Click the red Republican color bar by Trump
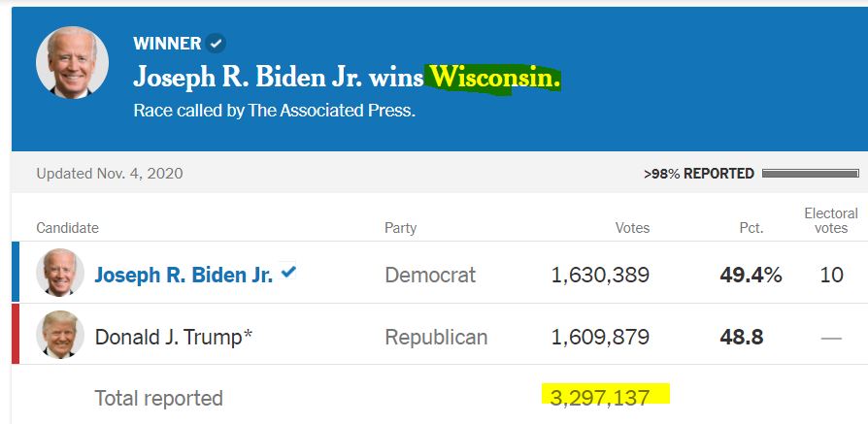The image size is (868, 424). click(15, 334)
